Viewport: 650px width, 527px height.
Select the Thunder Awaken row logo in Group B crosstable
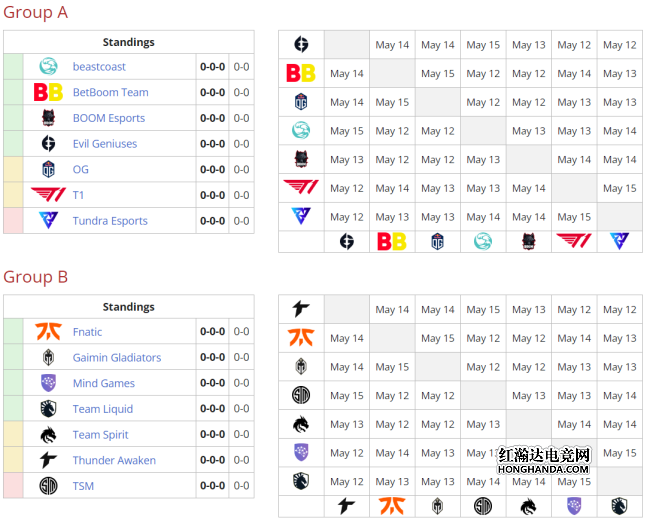tap(301, 309)
